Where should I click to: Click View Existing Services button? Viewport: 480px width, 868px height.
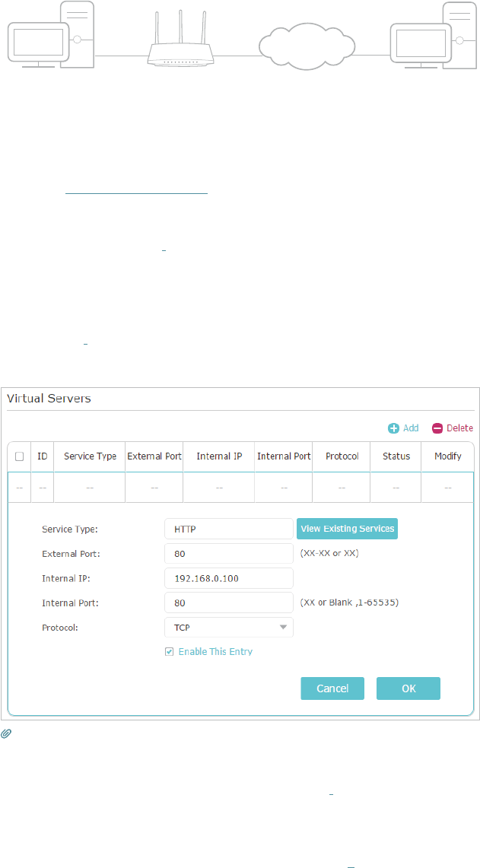[348, 528]
